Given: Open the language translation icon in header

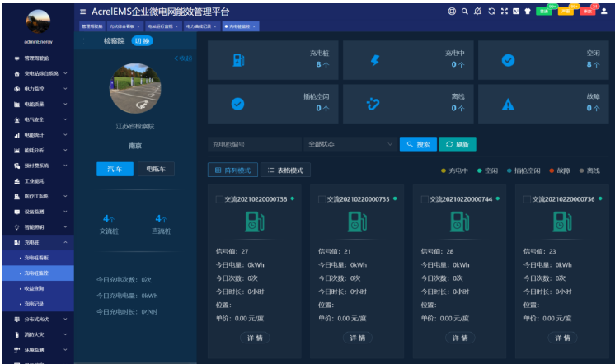Looking at the screenshot, I should (516, 12).
